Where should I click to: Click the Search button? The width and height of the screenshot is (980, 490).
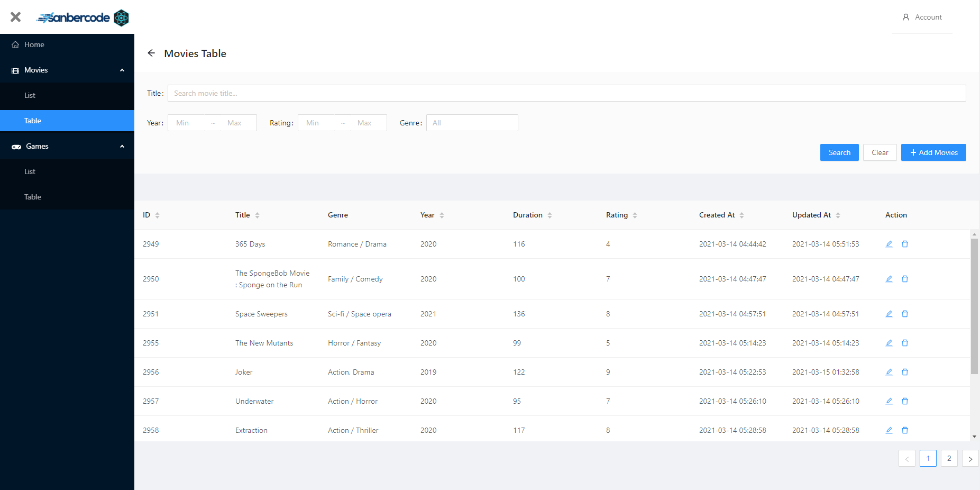pyautogui.click(x=839, y=152)
